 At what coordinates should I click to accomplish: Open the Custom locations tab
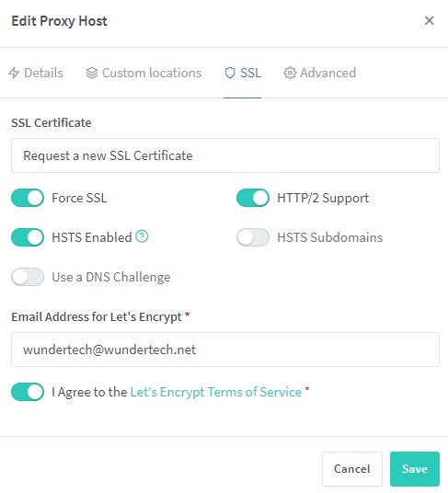pyautogui.click(x=144, y=73)
